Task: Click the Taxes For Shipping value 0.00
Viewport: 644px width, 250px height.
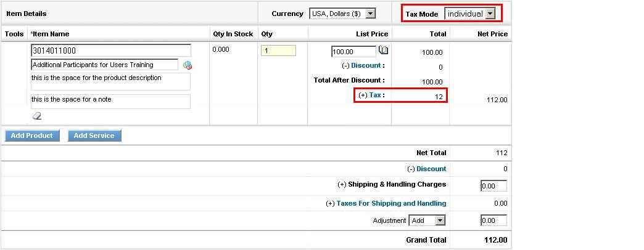Action: 501,203
